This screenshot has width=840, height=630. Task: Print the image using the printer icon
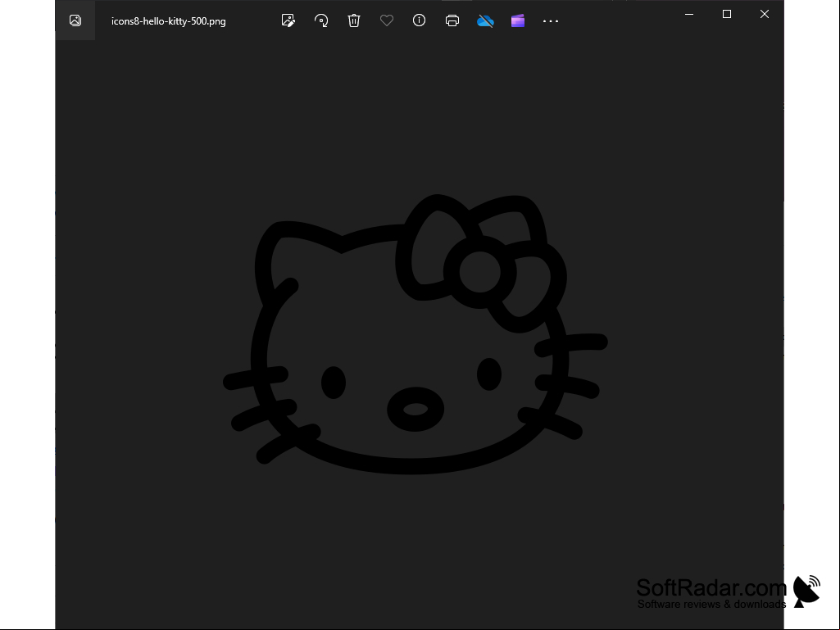(x=452, y=21)
